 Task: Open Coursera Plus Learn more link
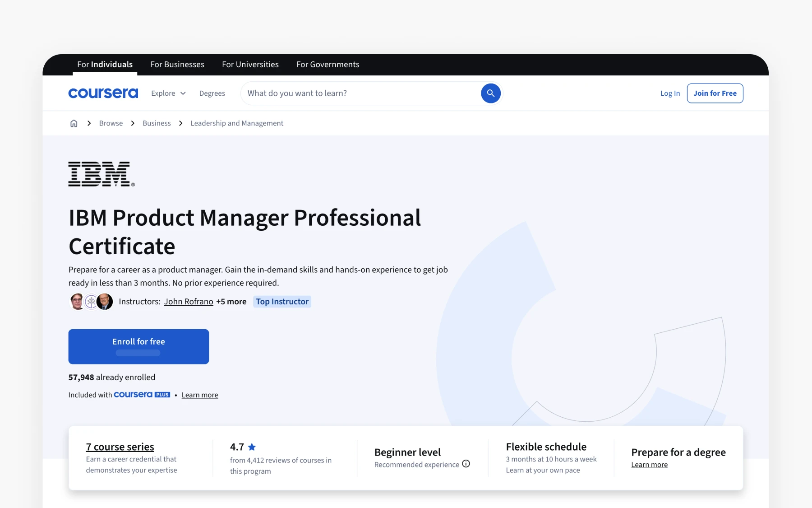click(200, 395)
